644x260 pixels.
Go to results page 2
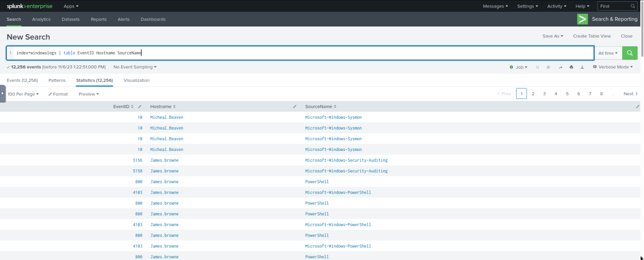click(533, 94)
